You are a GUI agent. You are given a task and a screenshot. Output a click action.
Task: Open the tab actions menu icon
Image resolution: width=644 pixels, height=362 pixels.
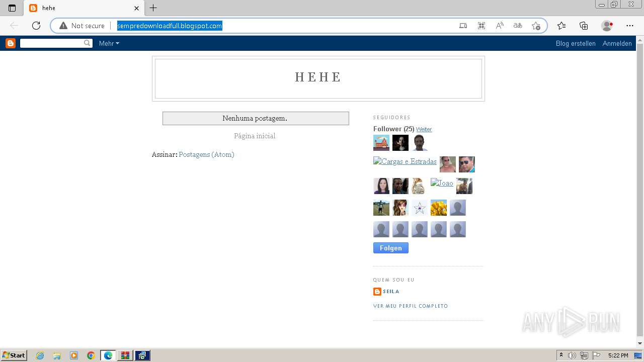click(12, 8)
